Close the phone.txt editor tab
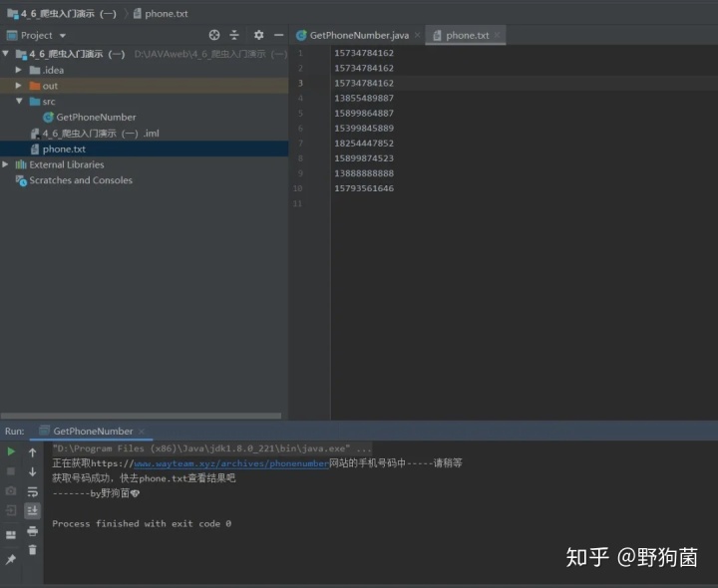718x588 pixels. (497, 35)
